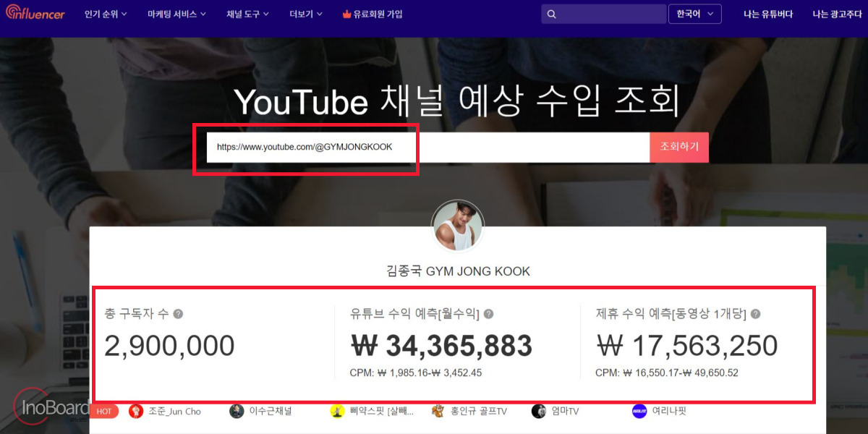The image size is (868, 434).
Task: Click the HOT badge
Action: (103, 411)
